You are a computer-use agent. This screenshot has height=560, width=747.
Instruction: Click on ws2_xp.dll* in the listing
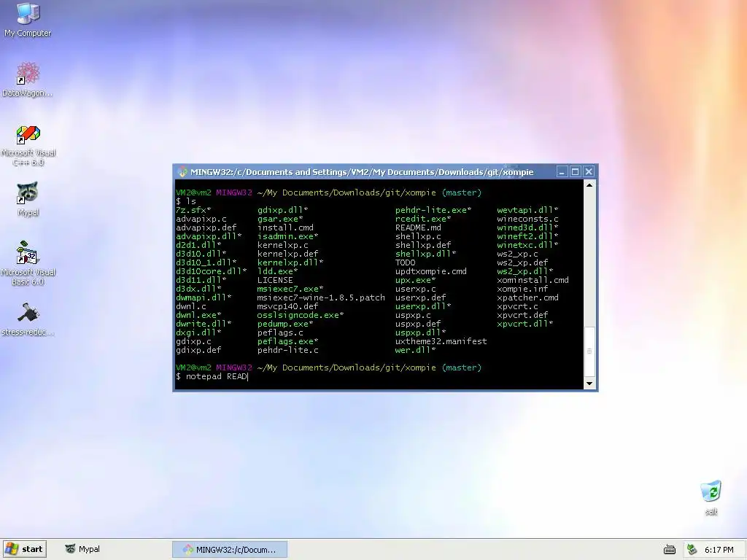pos(525,271)
